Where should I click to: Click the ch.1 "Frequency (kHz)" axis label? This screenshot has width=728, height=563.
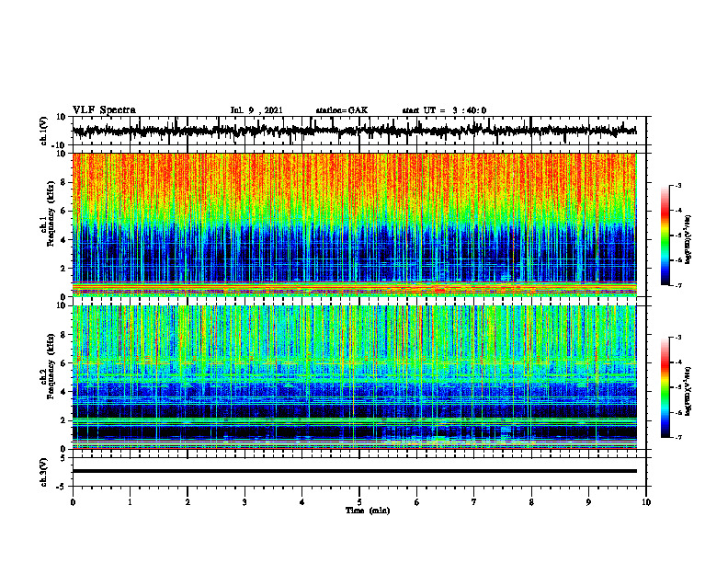tap(50, 213)
